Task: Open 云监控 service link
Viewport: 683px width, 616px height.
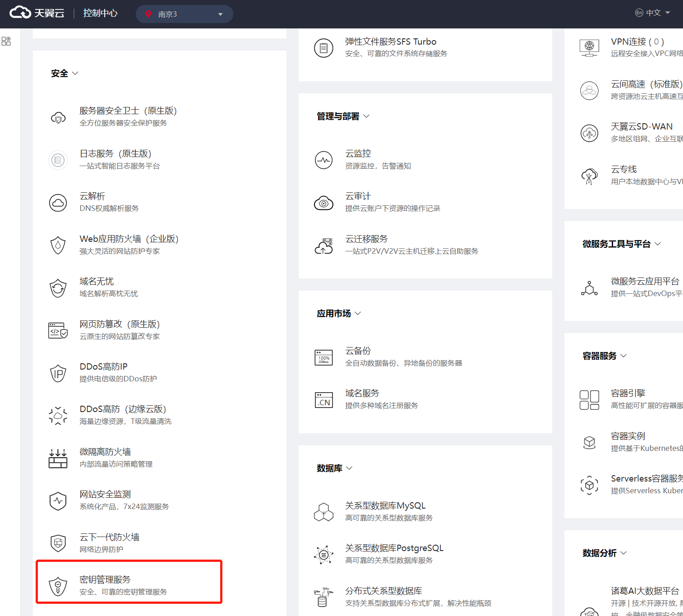Action: pyautogui.click(x=358, y=153)
